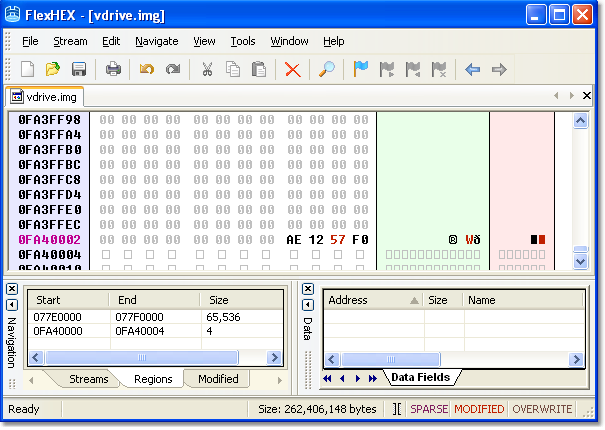The height and width of the screenshot is (430, 605).
Task: Toggle the OVERWRITE mode indicator in the status bar
Action: [542, 409]
